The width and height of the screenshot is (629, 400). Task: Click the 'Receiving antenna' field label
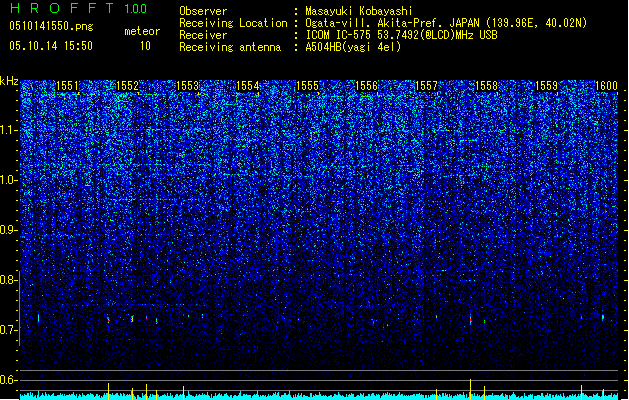point(230,47)
